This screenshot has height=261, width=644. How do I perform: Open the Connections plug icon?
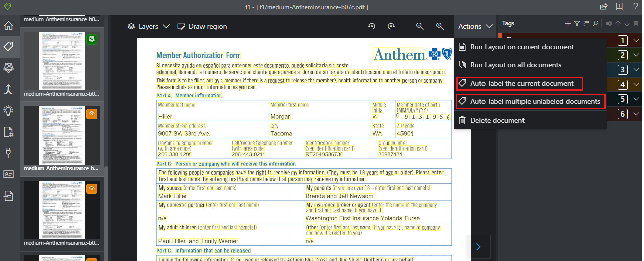(x=8, y=153)
